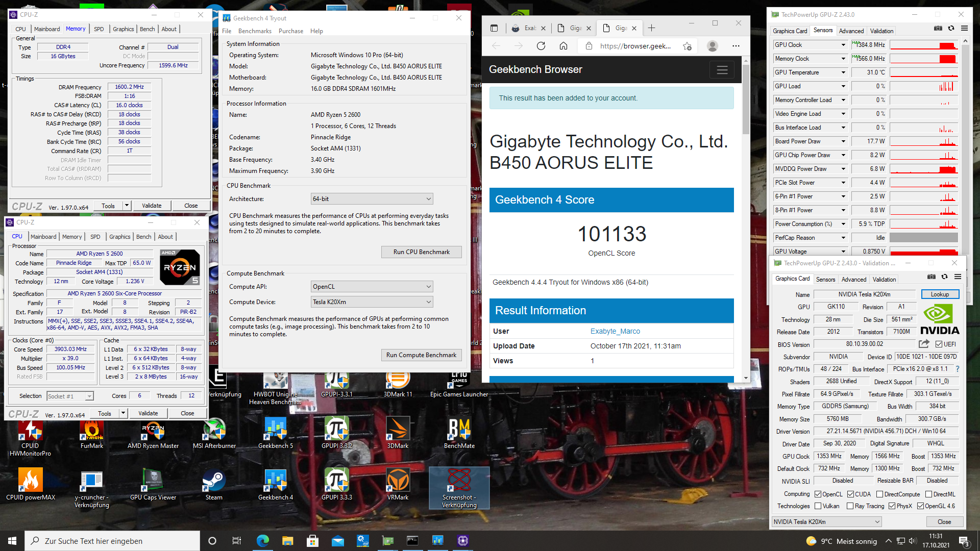Open the Architecture 64-bit dropdown

[x=372, y=199]
